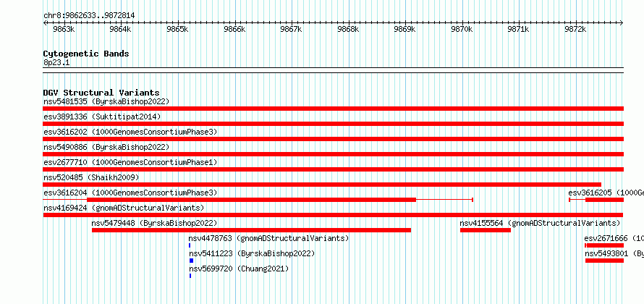Image resolution: width=644 pixels, height=304 pixels.
Task: Click esv3616204 (1000GenomesConsortiumPhase3) label
Action: click(x=130, y=193)
